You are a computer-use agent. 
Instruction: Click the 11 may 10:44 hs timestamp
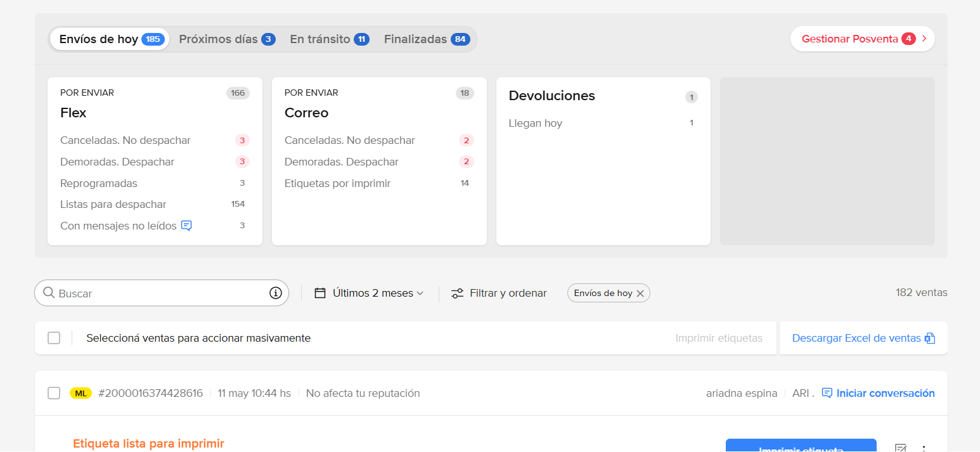254,393
